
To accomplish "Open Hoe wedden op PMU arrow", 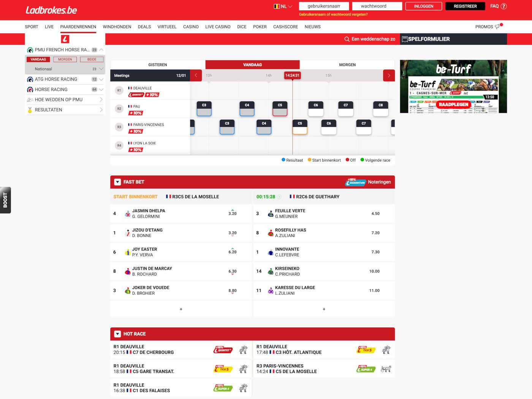I will click(x=101, y=100).
